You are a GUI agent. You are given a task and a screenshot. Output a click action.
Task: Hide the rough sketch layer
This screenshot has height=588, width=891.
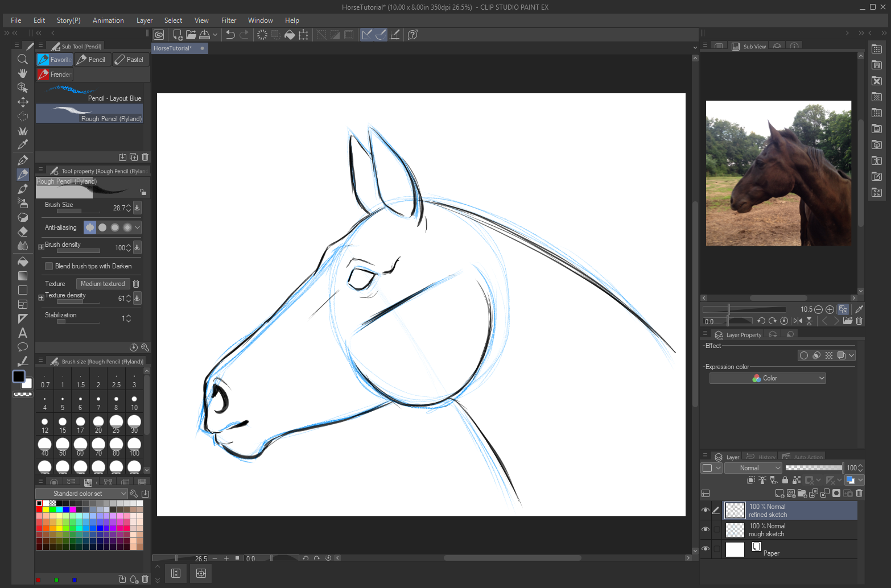tap(706, 529)
